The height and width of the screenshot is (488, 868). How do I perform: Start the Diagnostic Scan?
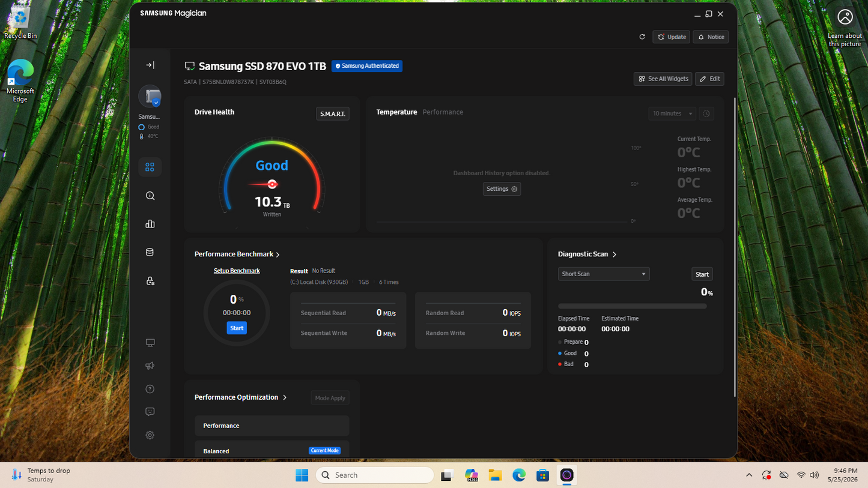coord(702,274)
